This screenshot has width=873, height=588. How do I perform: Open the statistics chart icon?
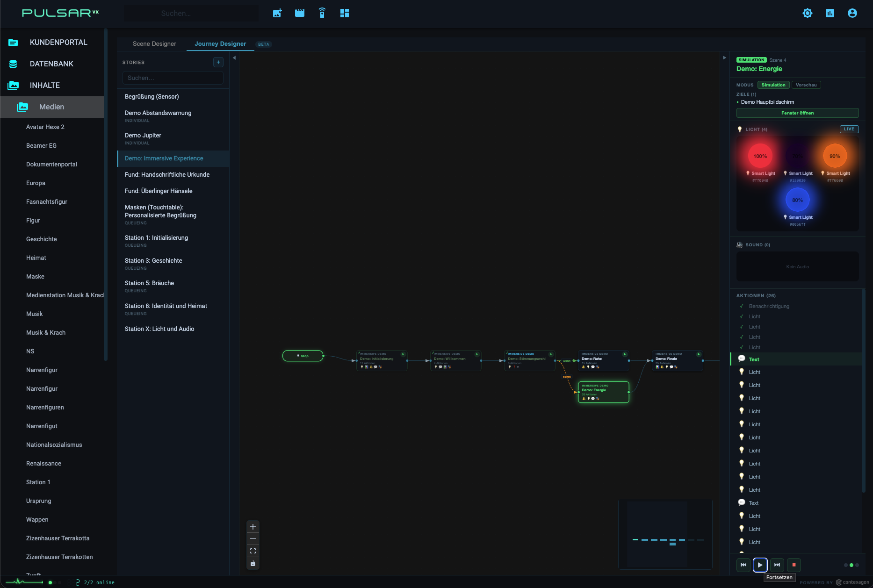(x=830, y=13)
